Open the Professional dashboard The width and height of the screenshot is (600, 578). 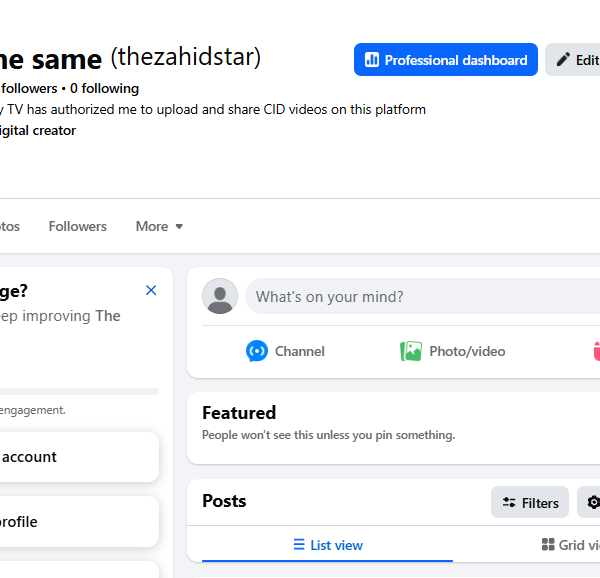pos(445,60)
